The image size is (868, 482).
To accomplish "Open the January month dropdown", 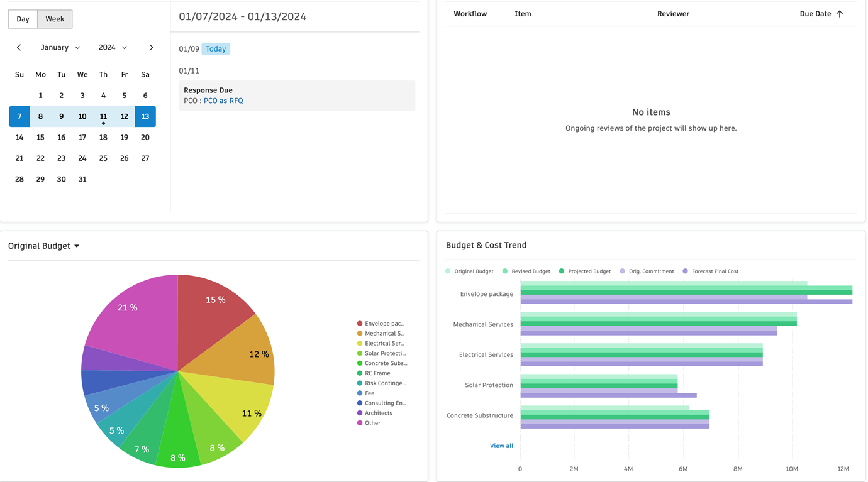I will [x=60, y=48].
